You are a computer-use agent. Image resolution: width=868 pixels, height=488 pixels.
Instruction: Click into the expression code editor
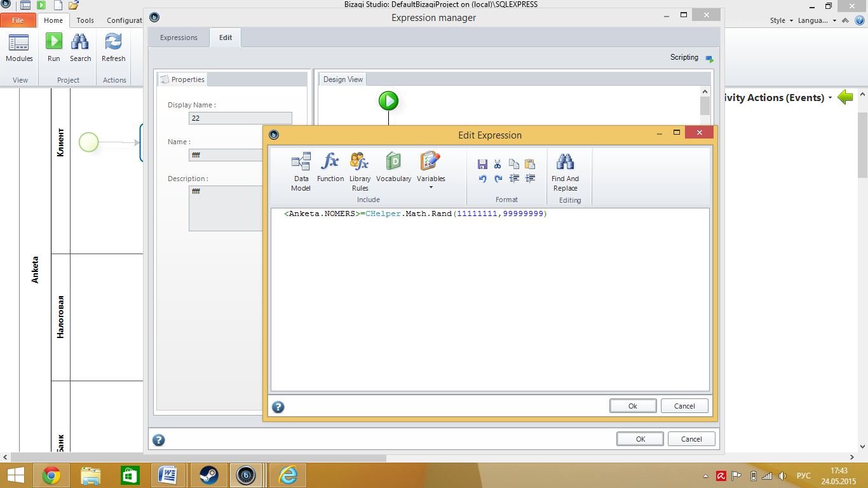pyautogui.click(x=490, y=300)
